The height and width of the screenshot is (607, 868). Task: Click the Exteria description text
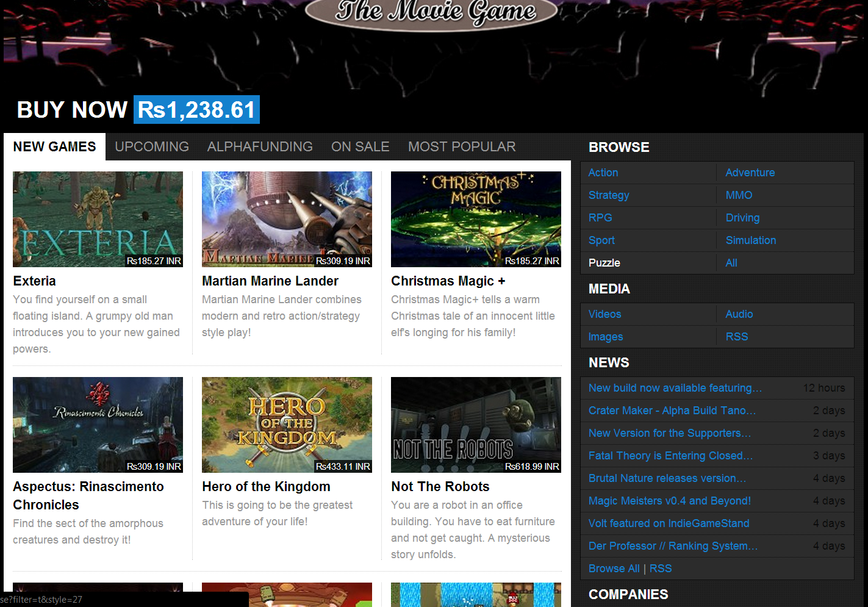(x=96, y=325)
